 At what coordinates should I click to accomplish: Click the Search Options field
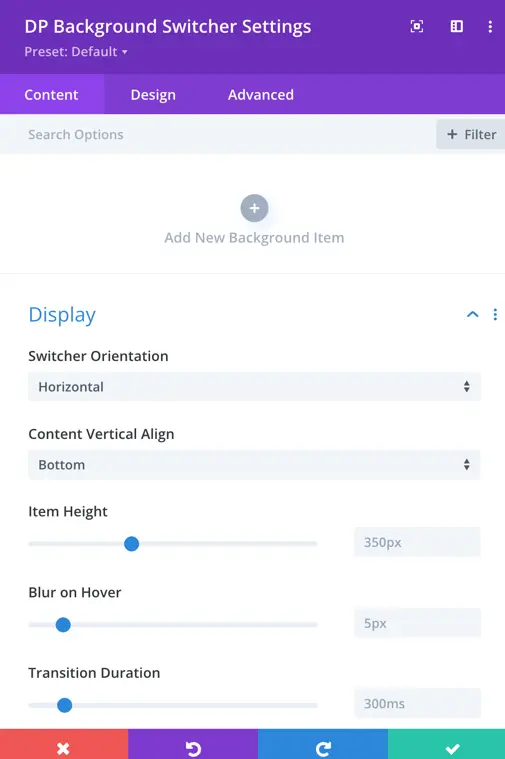click(218, 134)
